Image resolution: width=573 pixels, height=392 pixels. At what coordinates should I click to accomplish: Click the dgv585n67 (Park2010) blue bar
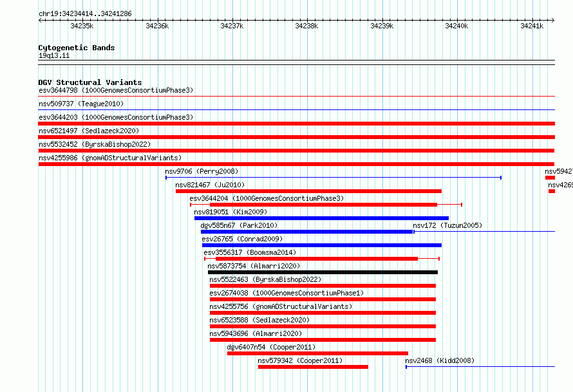[x=307, y=232]
